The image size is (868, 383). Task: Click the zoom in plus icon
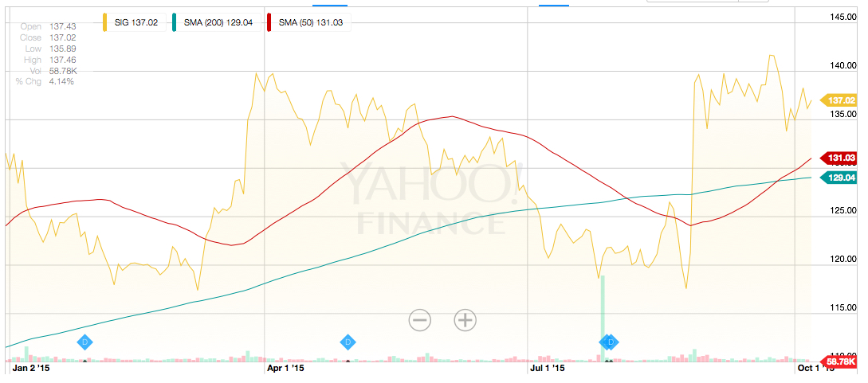click(465, 320)
